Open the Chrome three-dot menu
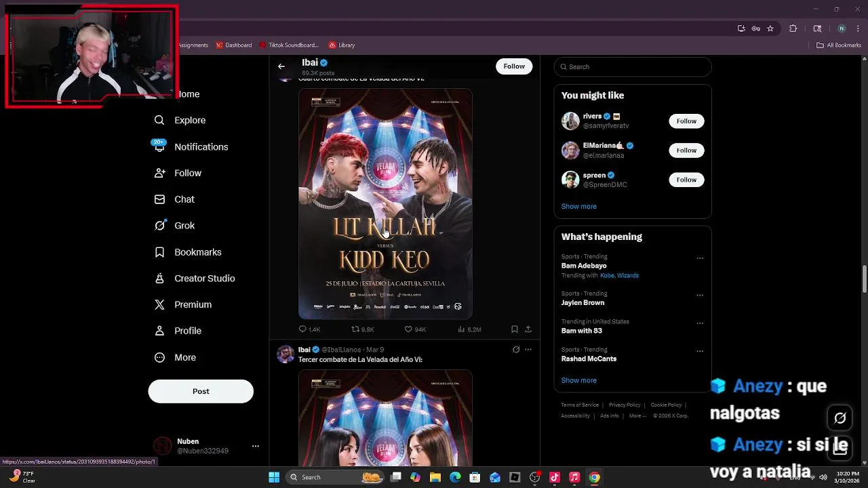Viewport: 868px width, 488px height. [x=857, y=28]
